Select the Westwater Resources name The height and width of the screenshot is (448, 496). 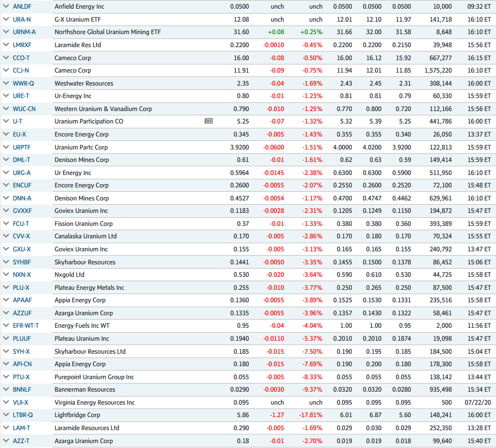pyautogui.click(x=84, y=83)
